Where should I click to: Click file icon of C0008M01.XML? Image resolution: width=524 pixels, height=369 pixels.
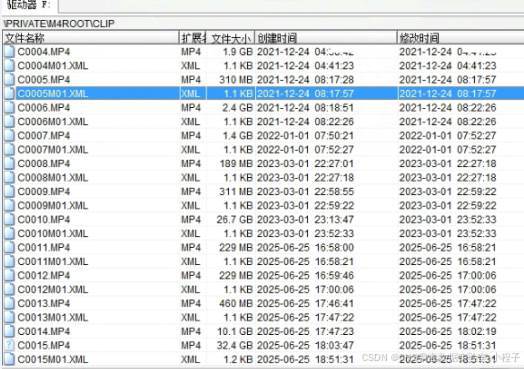(x=9, y=177)
